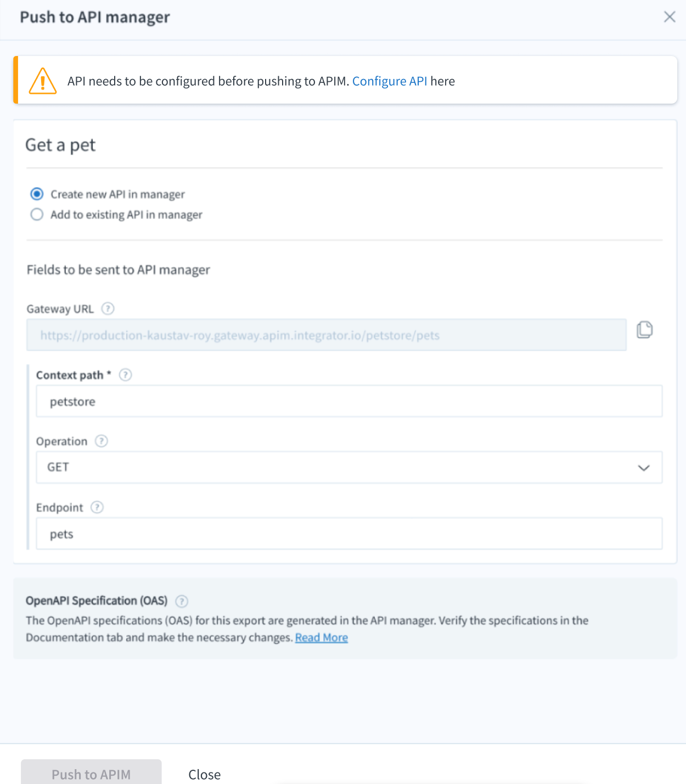The width and height of the screenshot is (686, 784).
Task: Show help tooltip for Operation field
Action: click(102, 441)
